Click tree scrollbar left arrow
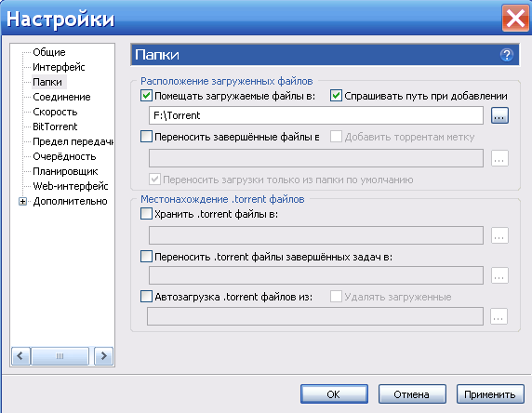Screen dimensions: 532x413 click(20, 356)
